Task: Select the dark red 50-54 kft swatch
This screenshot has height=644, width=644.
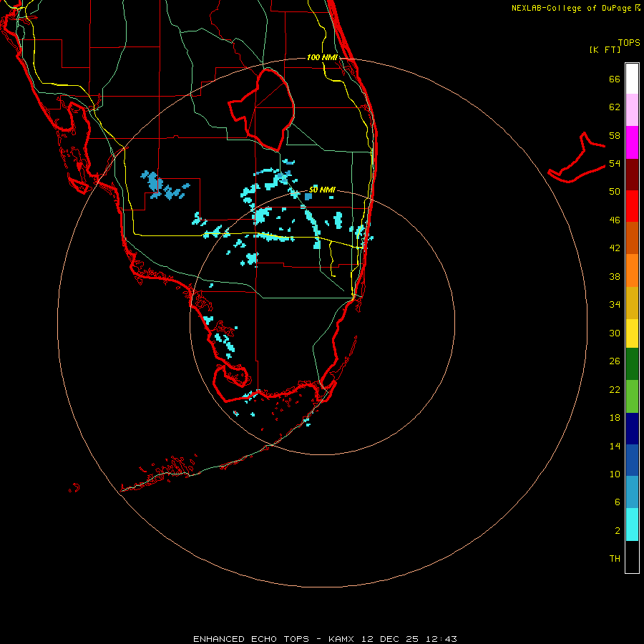Action: [632, 175]
